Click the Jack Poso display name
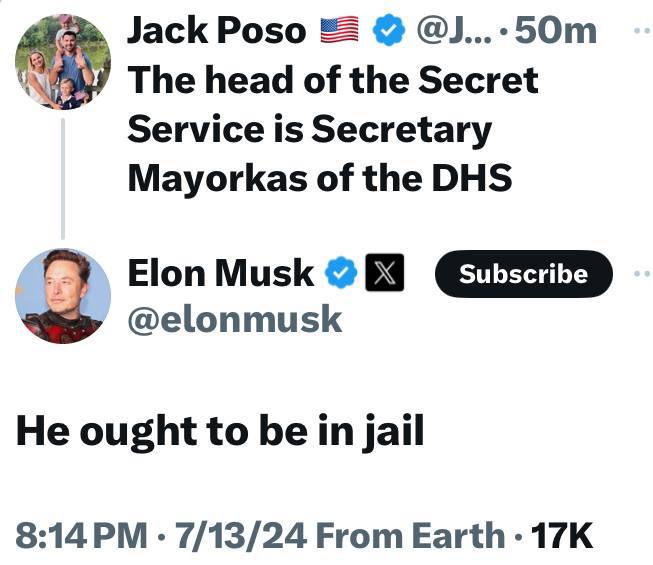Image resolution: width=653 pixels, height=565 pixels. pos(216,32)
